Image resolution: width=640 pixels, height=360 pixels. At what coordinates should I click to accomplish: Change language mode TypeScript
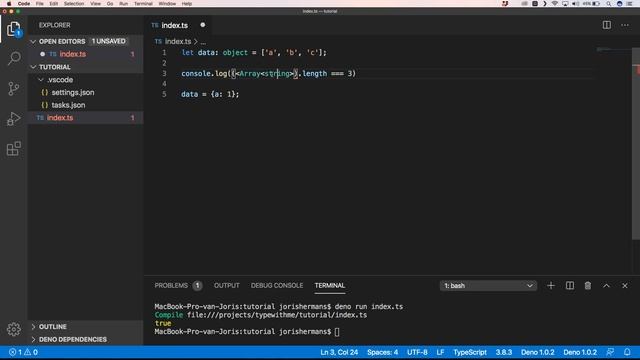tap(470, 352)
